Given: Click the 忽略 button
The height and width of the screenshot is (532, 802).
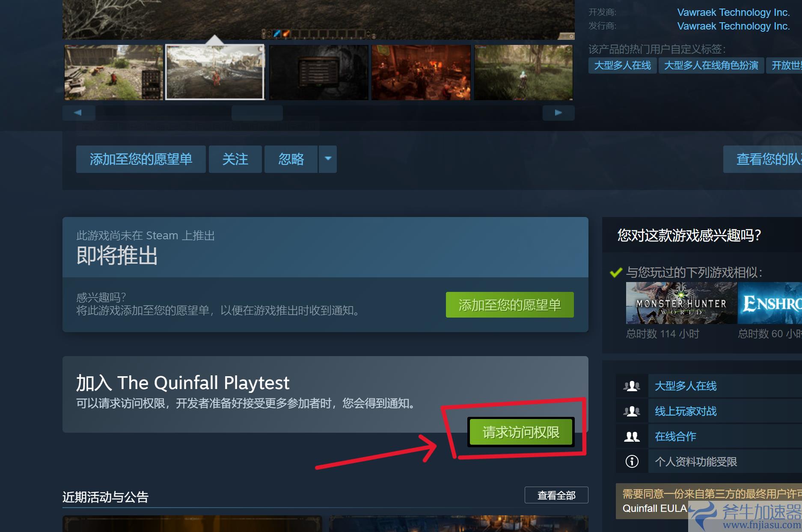Looking at the screenshot, I should (x=291, y=159).
